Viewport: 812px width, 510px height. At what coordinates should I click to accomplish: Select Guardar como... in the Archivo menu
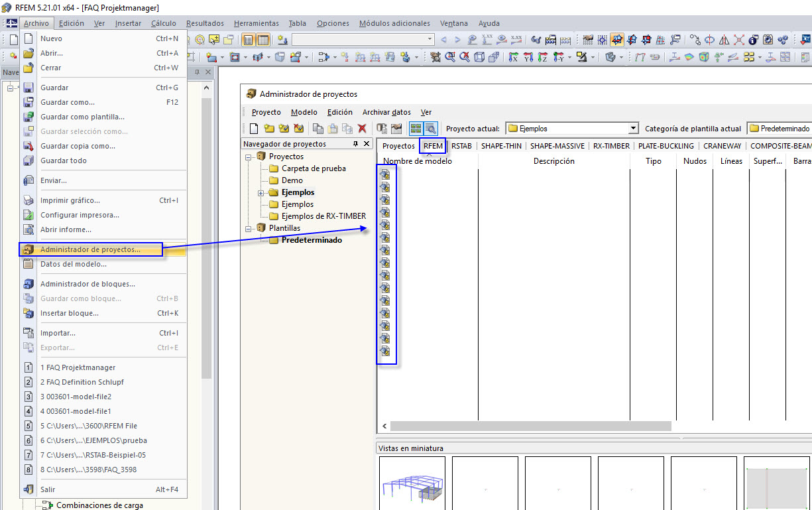(x=103, y=102)
